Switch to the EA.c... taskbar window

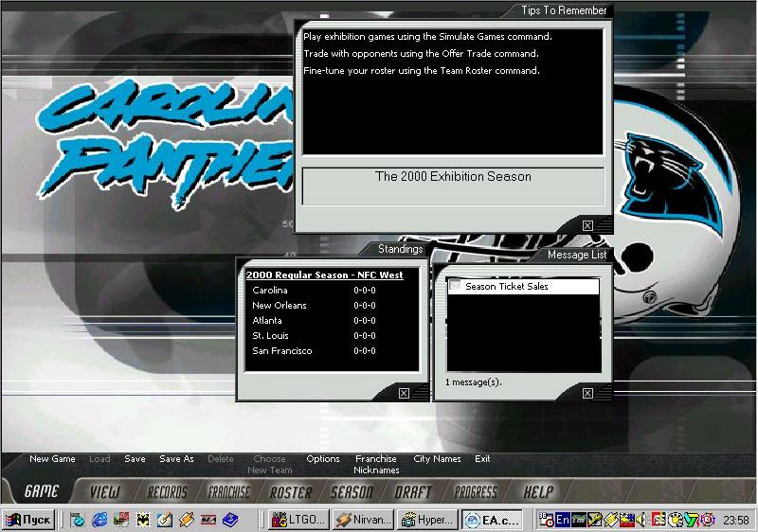pos(490,520)
